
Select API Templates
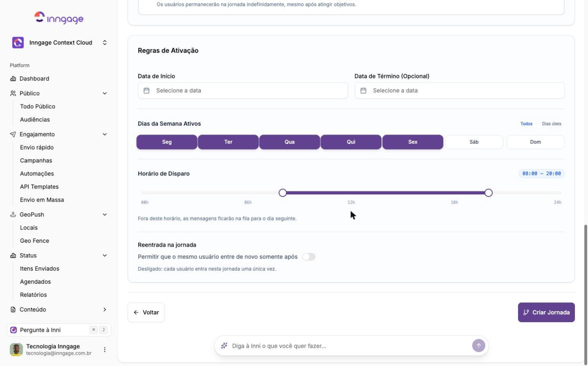coord(39,187)
